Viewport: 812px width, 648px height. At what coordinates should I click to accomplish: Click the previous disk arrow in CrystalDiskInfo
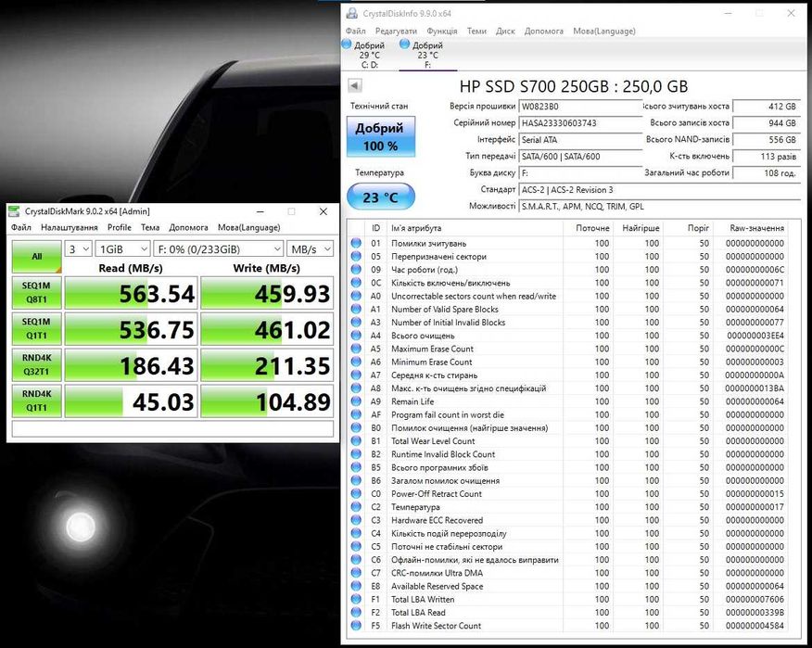(x=355, y=85)
